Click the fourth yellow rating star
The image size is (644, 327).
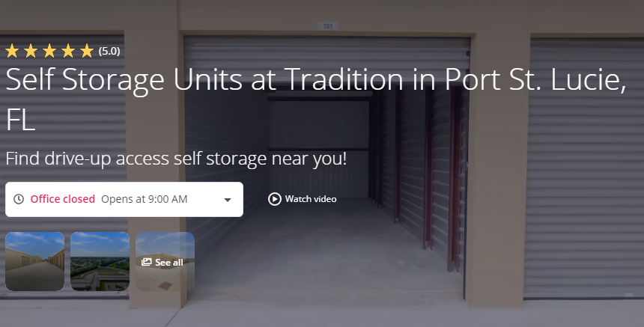tap(68, 51)
